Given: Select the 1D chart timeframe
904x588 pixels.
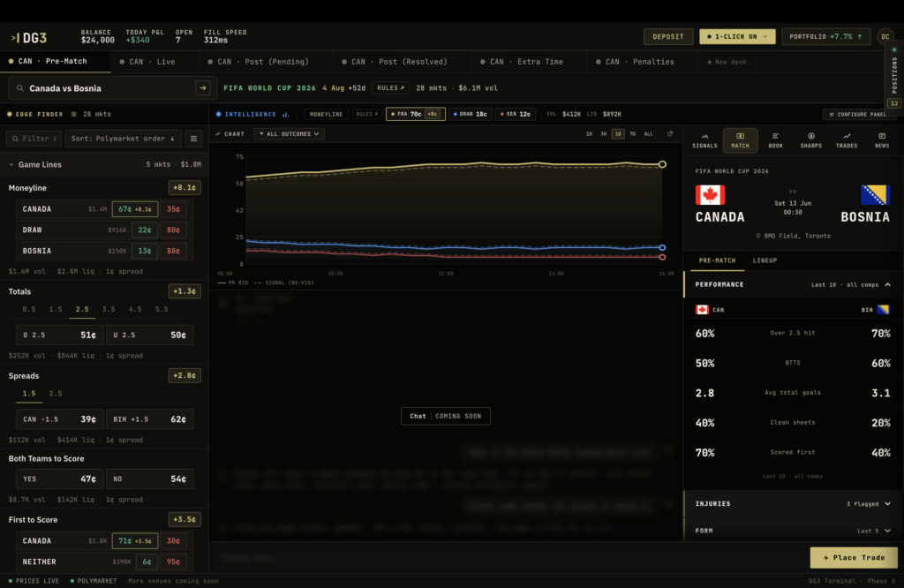Looking at the screenshot, I should 617,133.
